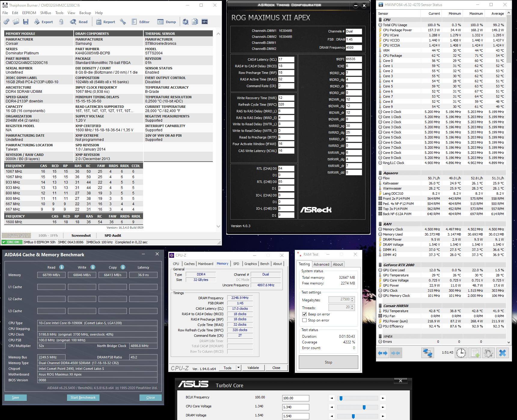Click scroll-down arrow of Thaiphoon Burner report
This screenshot has height=420, width=517.
[x=219, y=227]
